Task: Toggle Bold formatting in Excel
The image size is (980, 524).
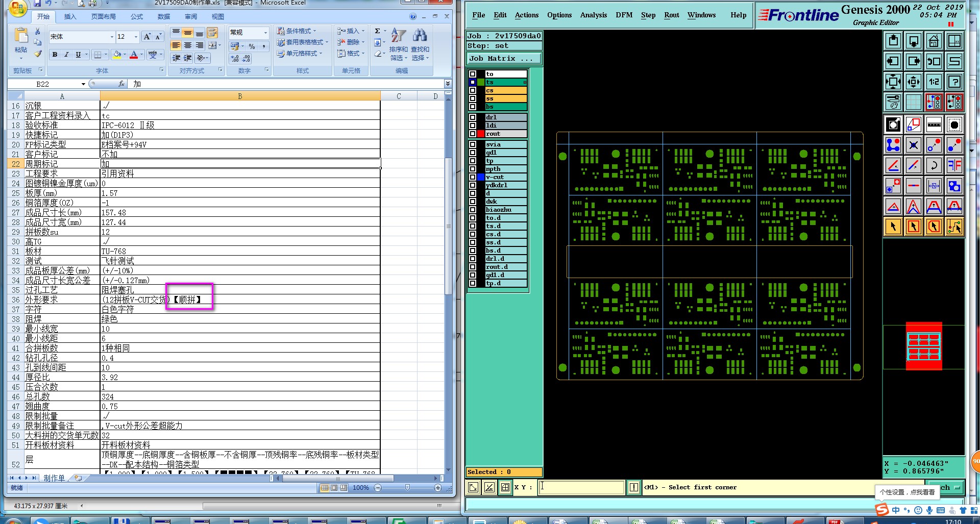Action: (x=55, y=55)
